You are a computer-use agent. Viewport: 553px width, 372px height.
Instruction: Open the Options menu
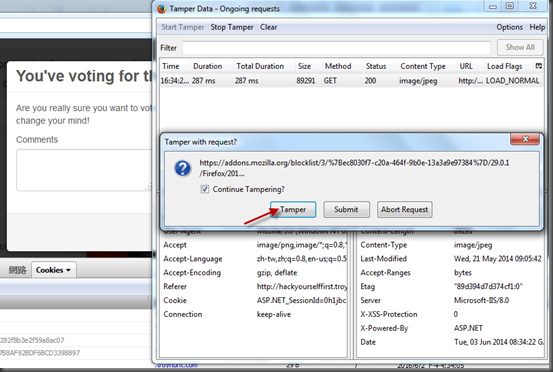coord(509,27)
